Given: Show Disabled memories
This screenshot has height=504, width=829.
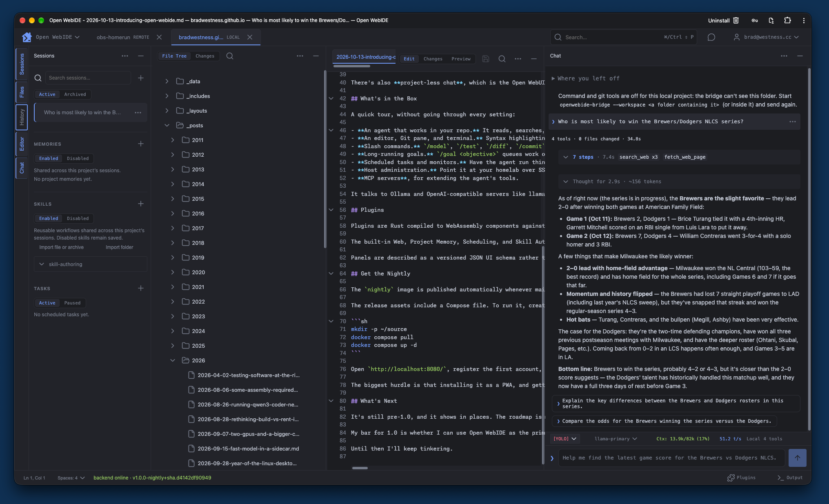Looking at the screenshot, I should [x=78, y=158].
